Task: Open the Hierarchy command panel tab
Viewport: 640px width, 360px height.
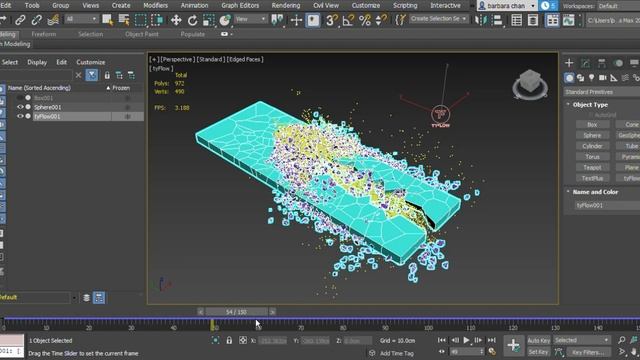Action: click(x=602, y=62)
